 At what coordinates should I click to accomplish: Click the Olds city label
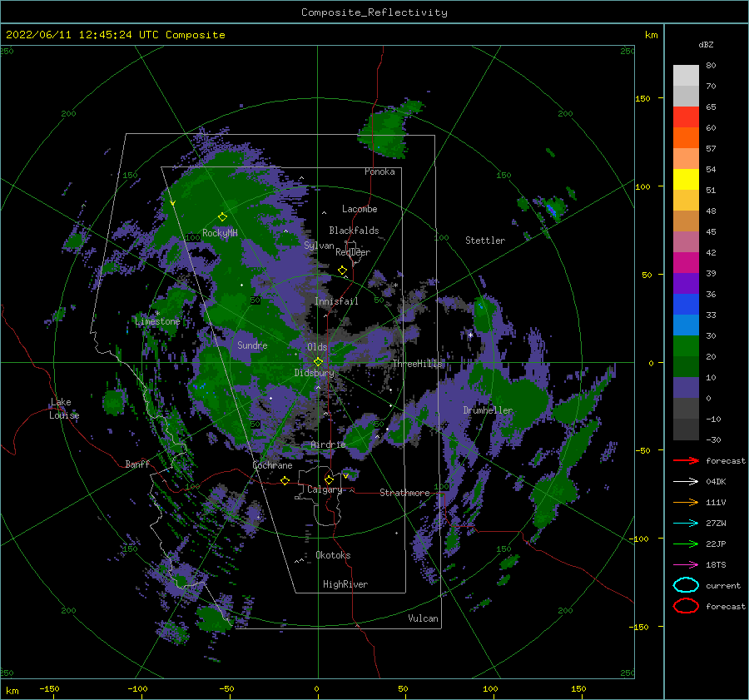(317, 347)
